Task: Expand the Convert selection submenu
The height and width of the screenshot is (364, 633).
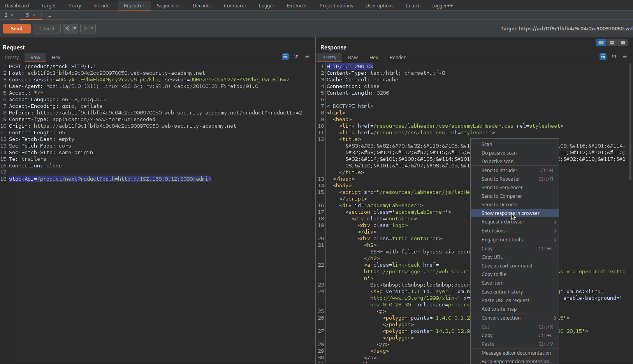Action: tap(515, 318)
